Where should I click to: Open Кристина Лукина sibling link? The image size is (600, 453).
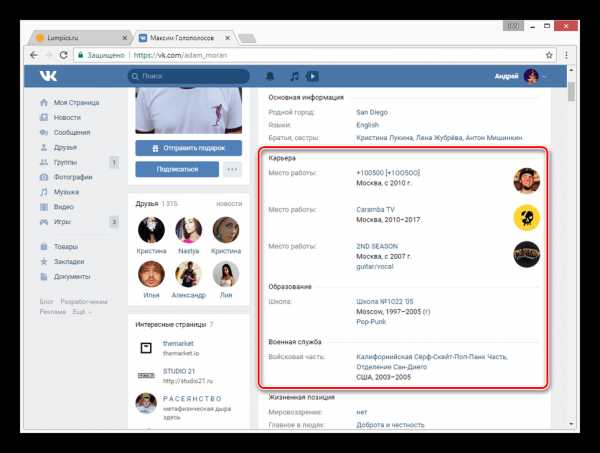(384, 138)
